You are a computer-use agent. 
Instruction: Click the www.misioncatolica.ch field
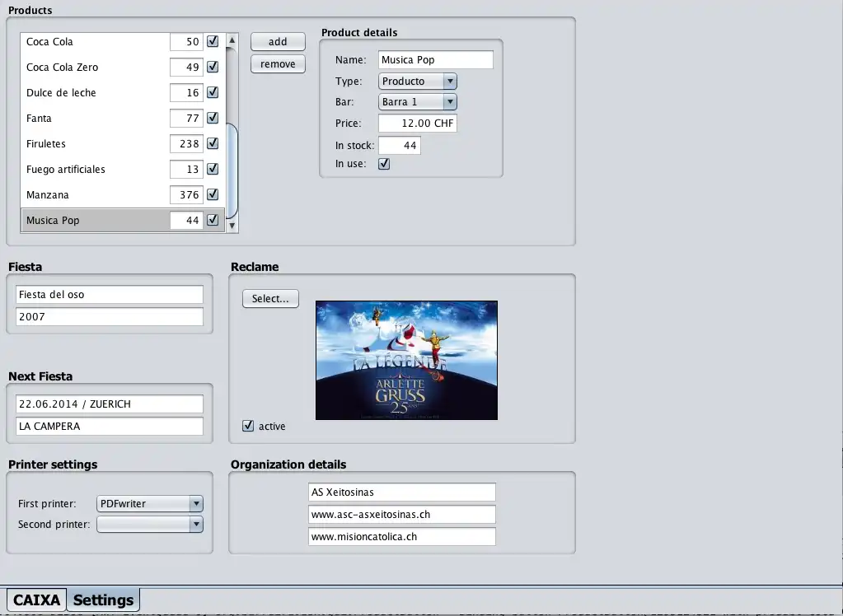pos(402,536)
